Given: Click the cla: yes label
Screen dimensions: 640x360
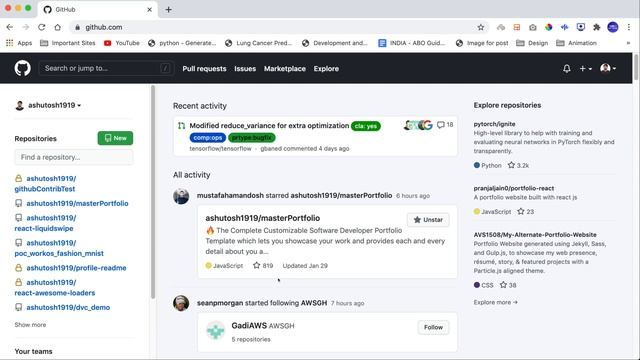Looking at the screenshot, I should (x=366, y=126).
